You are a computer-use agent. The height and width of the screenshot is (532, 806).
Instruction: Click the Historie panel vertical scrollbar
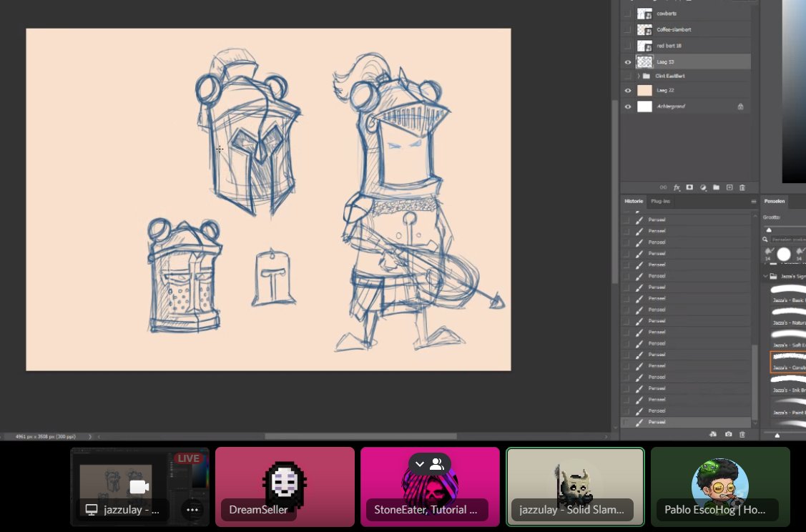pyautogui.click(x=755, y=383)
